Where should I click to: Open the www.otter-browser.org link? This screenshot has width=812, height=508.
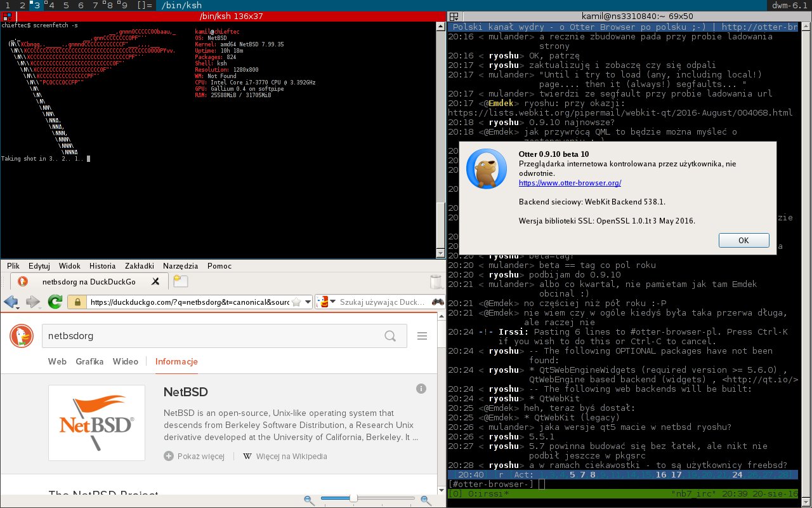tap(570, 183)
